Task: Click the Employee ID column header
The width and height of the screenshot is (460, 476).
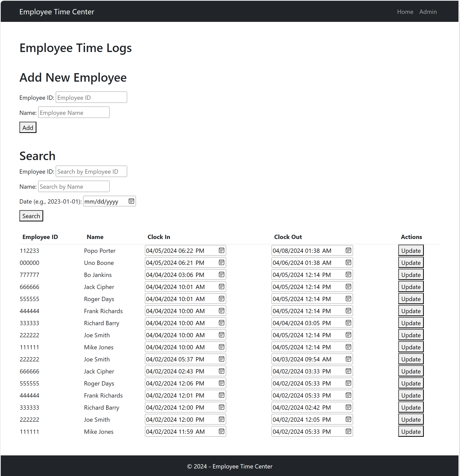Action: (x=40, y=237)
